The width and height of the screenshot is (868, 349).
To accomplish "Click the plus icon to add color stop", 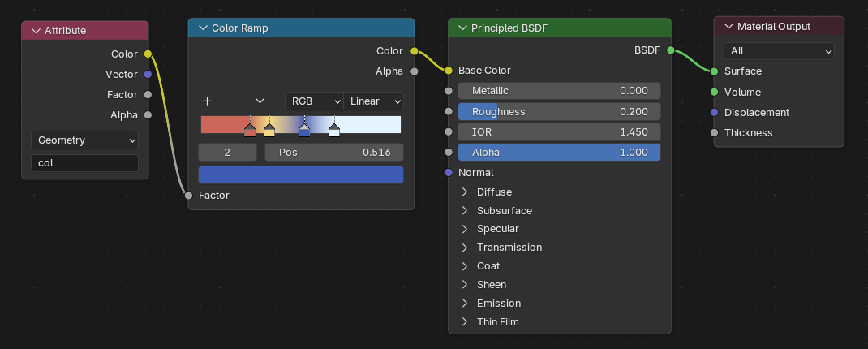I will click(208, 101).
